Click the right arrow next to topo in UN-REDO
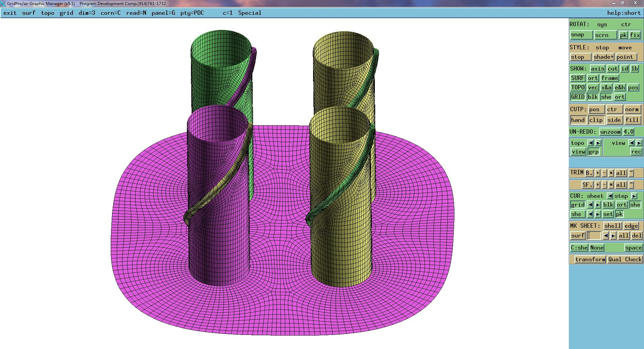Viewport: 644px width, 349px height. (x=598, y=143)
